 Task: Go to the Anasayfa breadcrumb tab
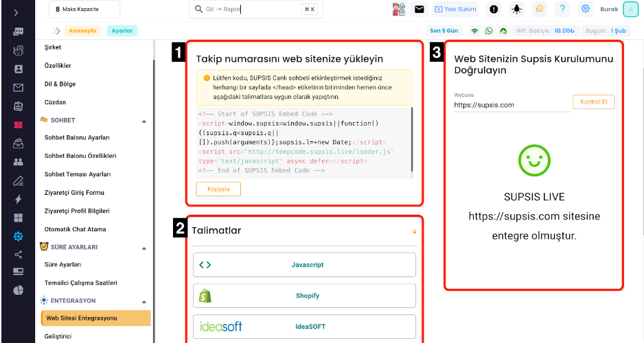[x=82, y=31]
